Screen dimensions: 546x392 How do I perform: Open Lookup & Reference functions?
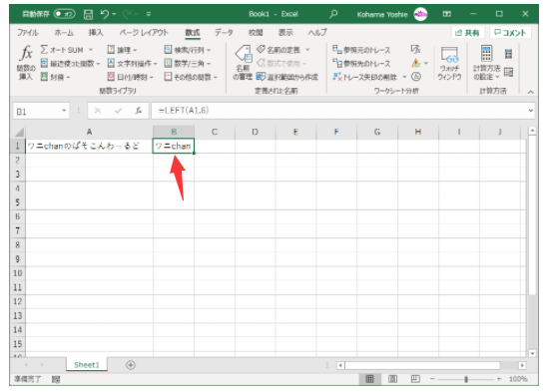pos(188,50)
